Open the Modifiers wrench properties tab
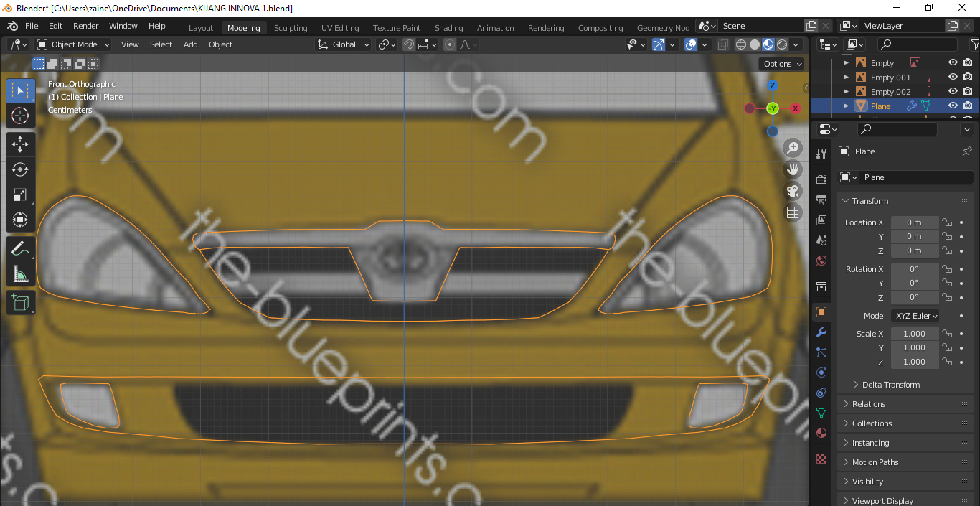Image resolution: width=980 pixels, height=506 pixels. click(821, 332)
